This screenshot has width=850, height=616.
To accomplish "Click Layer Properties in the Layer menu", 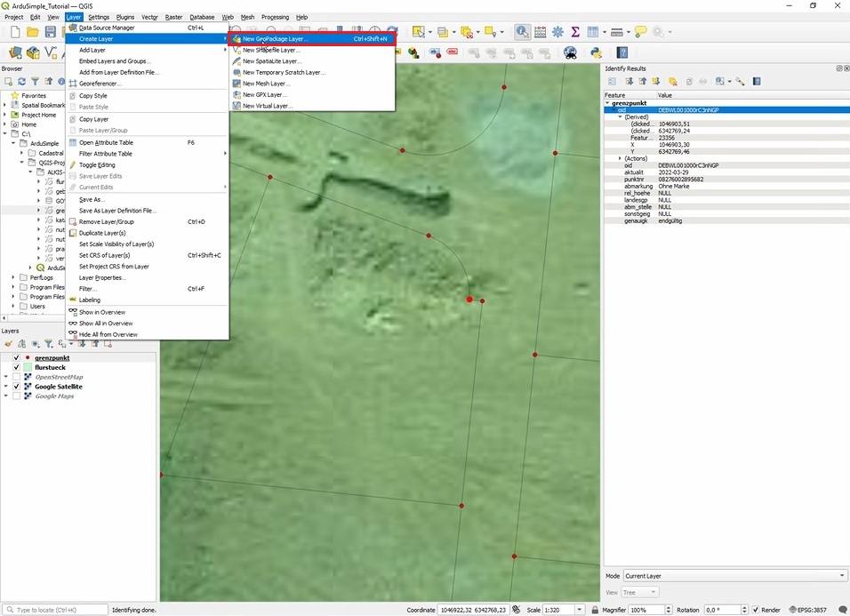I will pyautogui.click(x=102, y=277).
